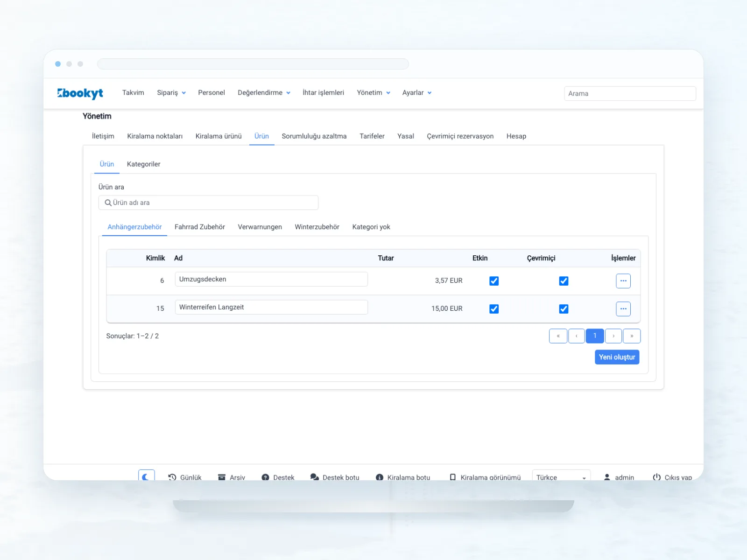The width and height of the screenshot is (747, 560).
Task: Open Personel in the navbar
Action: [211, 93]
